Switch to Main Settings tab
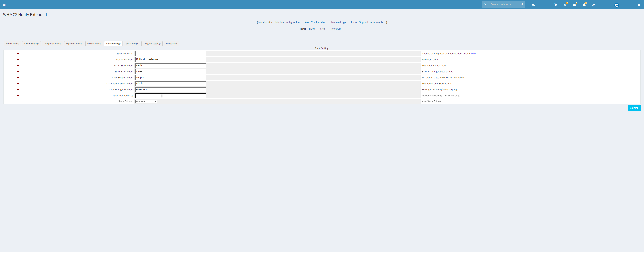 (x=13, y=44)
